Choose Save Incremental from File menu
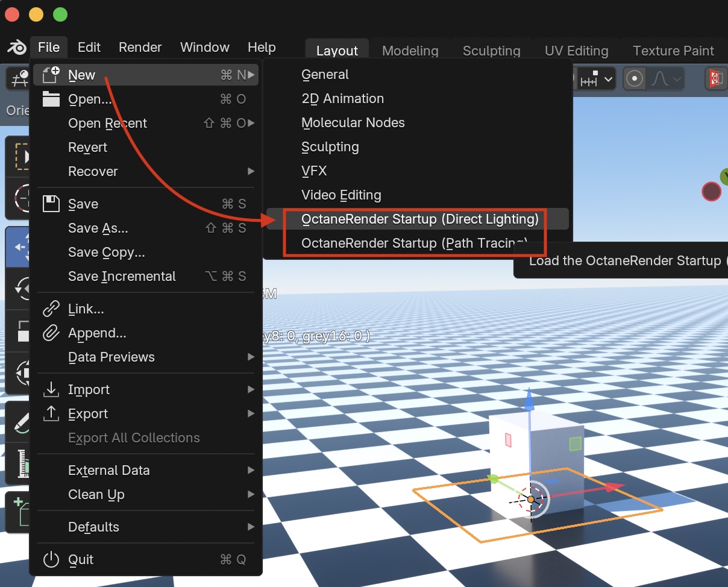This screenshot has width=728, height=587. (x=146, y=276)
